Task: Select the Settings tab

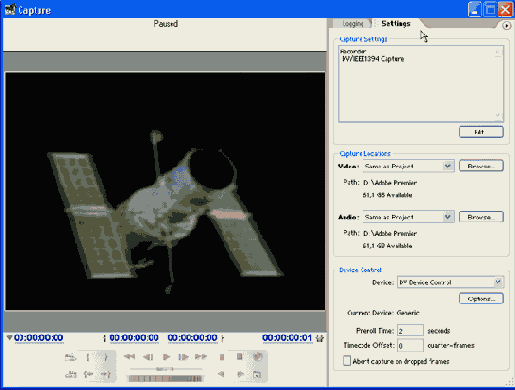Action: point(396,23)
